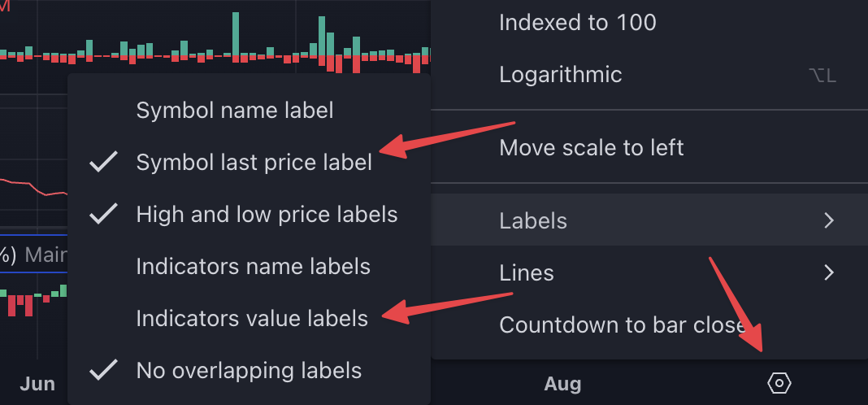Screen dimensions: 868x405
Task: Click the Aug label on time axis
Action: [x=562, y=383]
